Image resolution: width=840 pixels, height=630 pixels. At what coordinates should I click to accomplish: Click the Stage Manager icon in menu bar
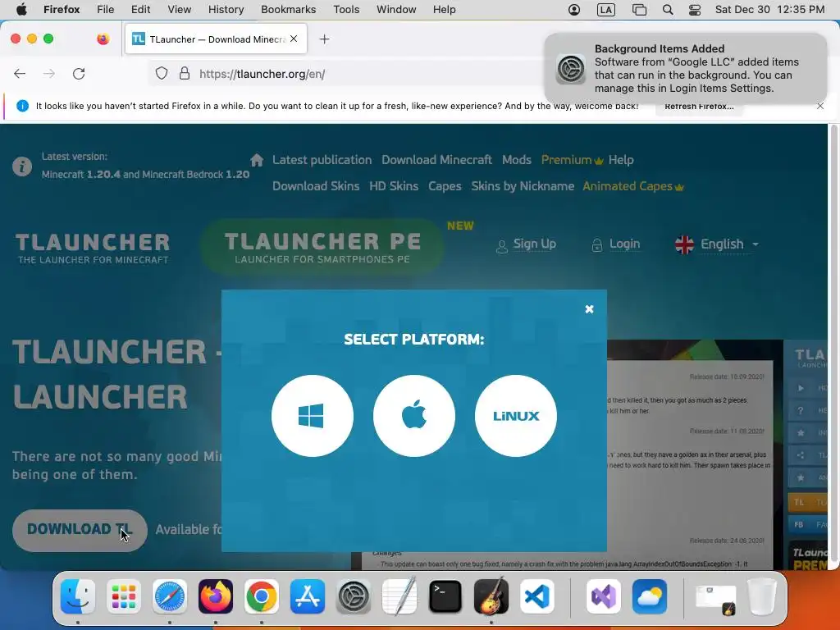pyautogui.click(x=639, y=9)
